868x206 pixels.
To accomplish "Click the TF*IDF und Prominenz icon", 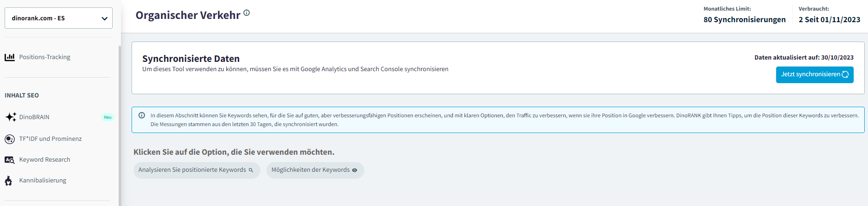I will click(x=10, y=139).
